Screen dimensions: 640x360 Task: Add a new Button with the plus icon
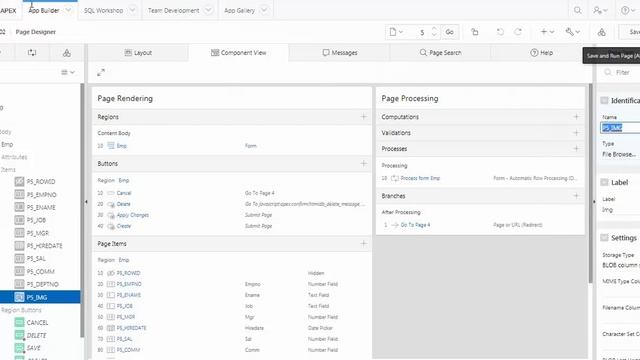coord(363,163)
